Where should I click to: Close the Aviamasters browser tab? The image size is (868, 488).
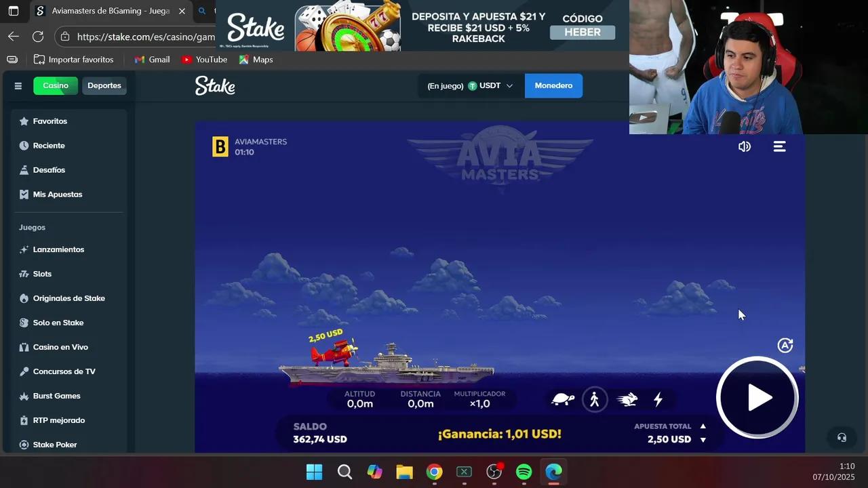(x=182, y=12)
